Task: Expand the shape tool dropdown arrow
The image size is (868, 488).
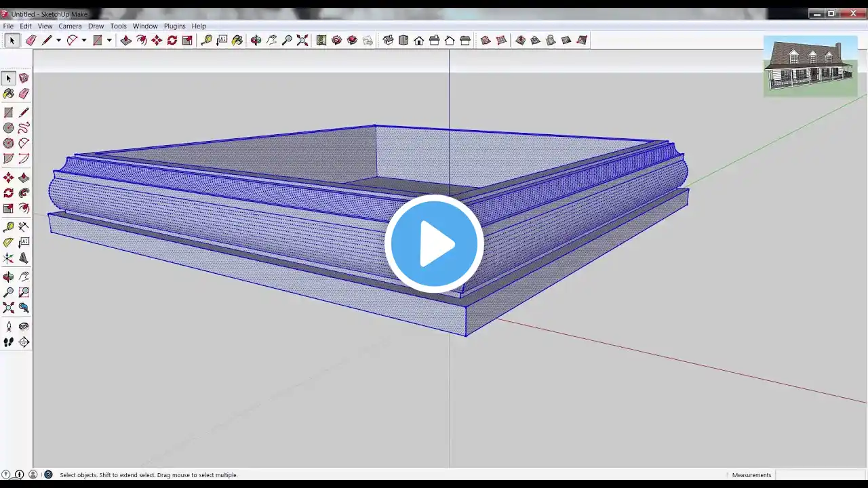Action: 109,41
